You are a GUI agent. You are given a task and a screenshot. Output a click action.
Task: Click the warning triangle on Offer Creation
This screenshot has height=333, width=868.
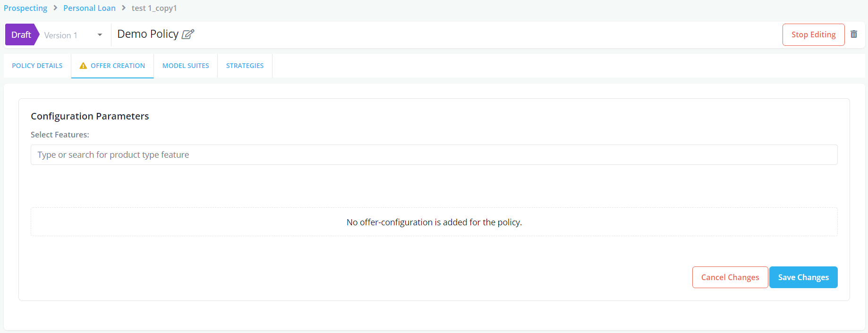tap(83, 66)
